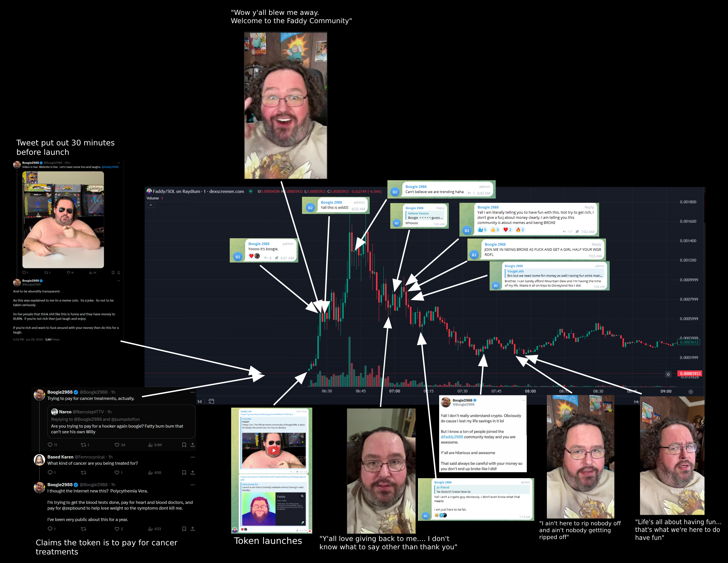Open more options on Based Karen's tweet
The image size is (728, 563).
192,457
